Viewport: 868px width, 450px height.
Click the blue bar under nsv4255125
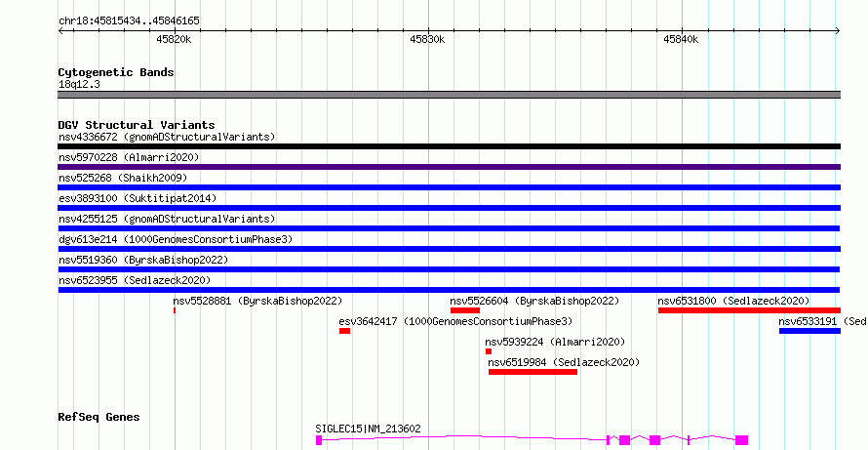(449, 228)
